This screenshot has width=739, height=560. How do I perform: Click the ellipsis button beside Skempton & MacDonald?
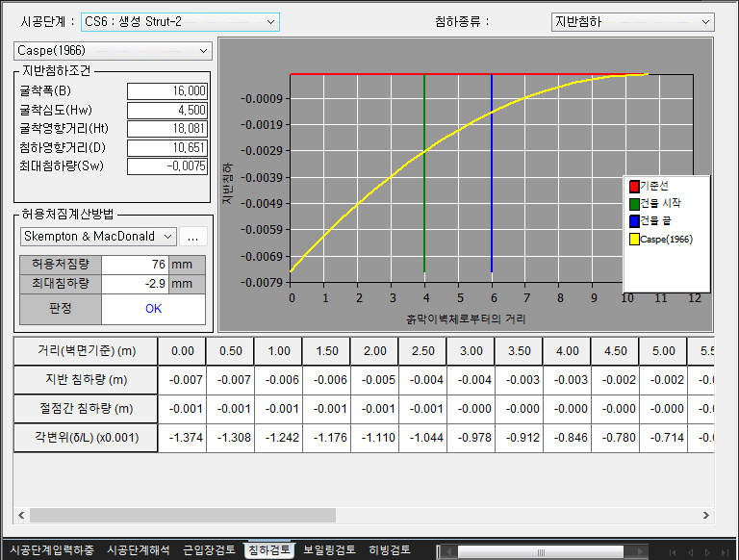pyautogui.click(x=192, y=236)
